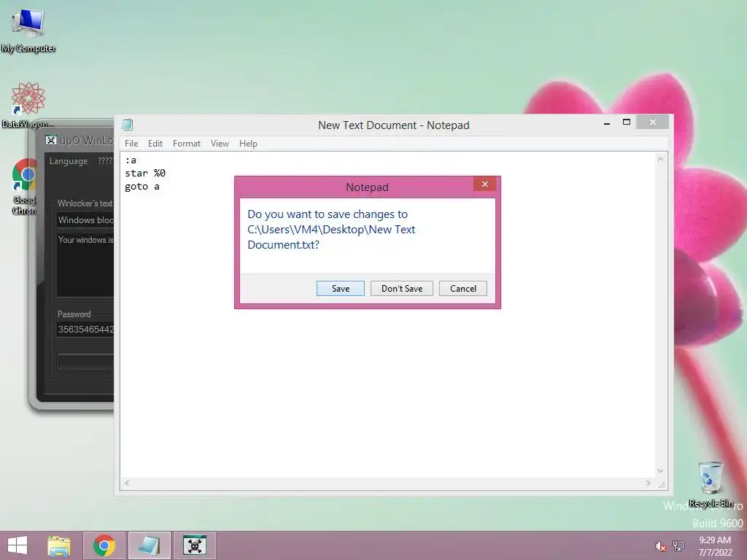Viewport: 747px width, 560px height.
Task: Open File Explorer from taskbar
Action: pyautogui.click(x=59, y=545)
